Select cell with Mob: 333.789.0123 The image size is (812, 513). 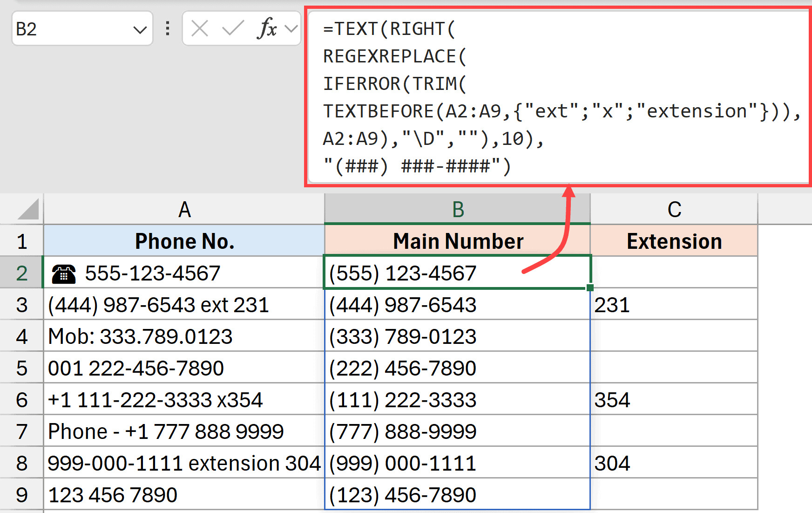[x=184, y=336]
